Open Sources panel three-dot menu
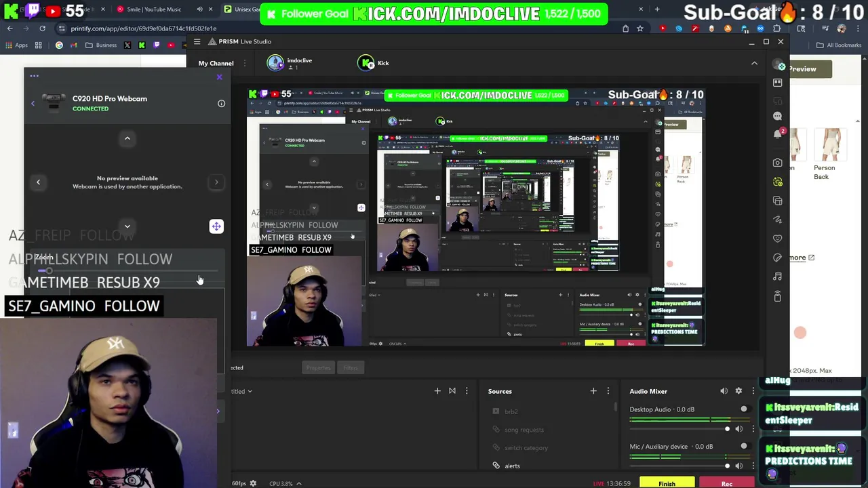868x488 pixels. point(608,391)
